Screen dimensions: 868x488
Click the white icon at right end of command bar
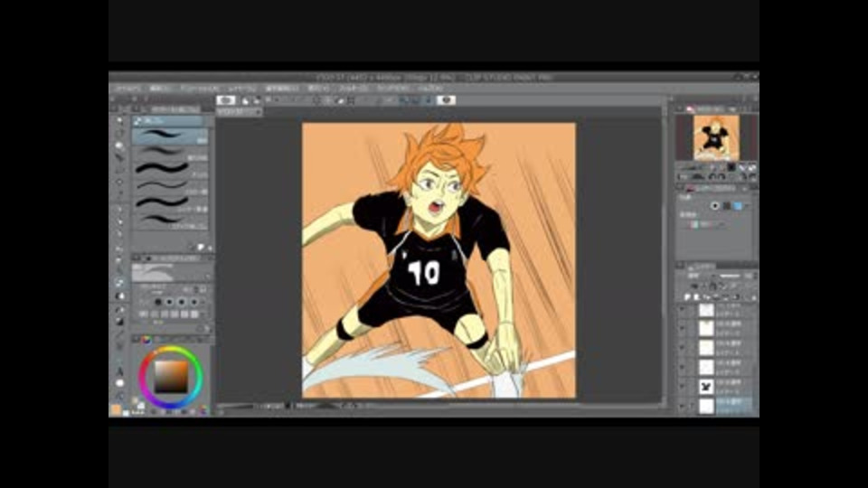point(446,100)
